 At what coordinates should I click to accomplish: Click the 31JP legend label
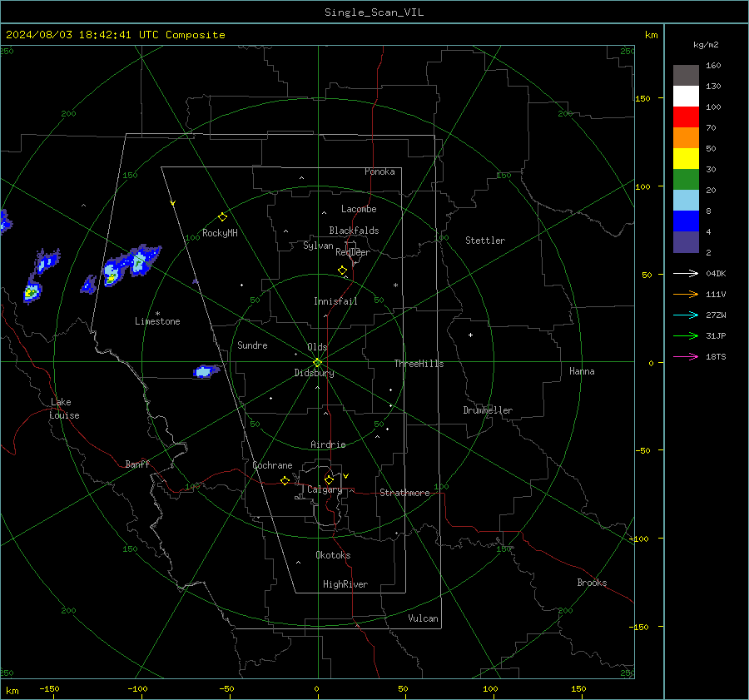(716, 336)
